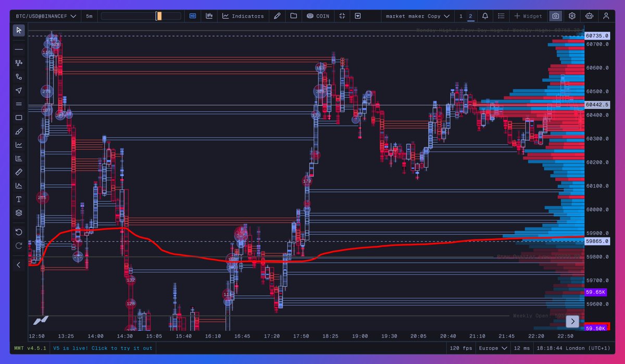Image resolution: width=625 pixels, height=364 pixels.
Task: Undo the last drawing action
Action: pos(19,232)
